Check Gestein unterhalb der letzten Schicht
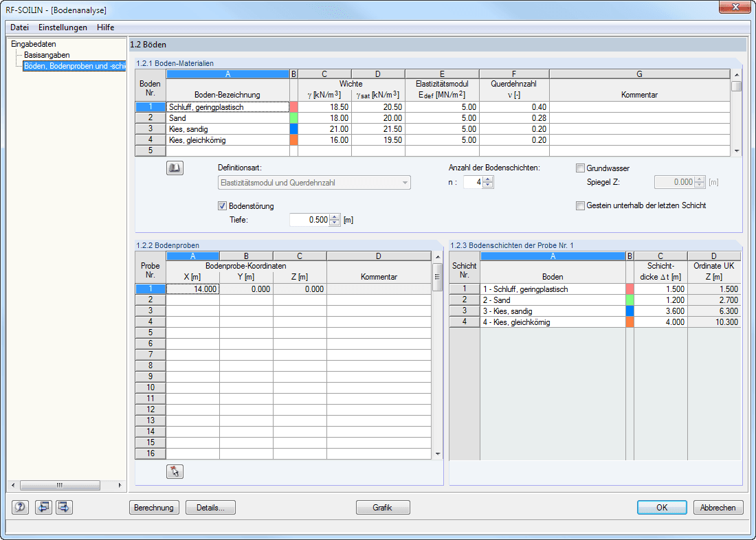 tap(580, 206)
